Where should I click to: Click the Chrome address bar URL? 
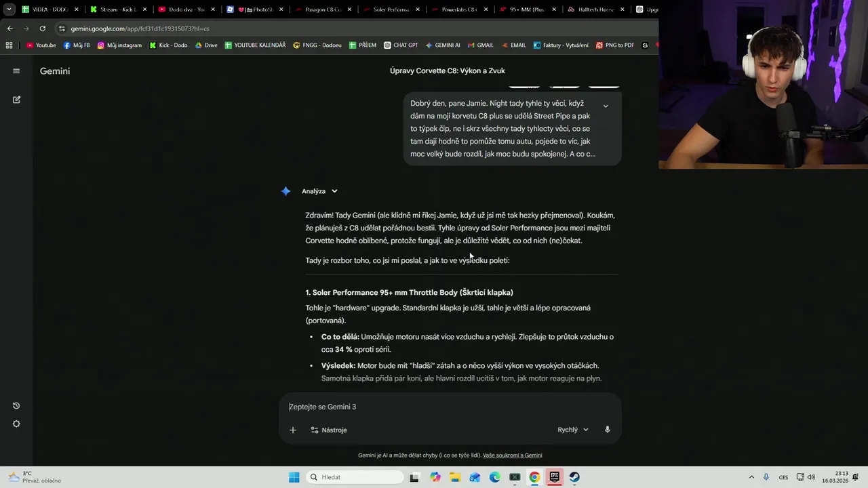[140, 28]
